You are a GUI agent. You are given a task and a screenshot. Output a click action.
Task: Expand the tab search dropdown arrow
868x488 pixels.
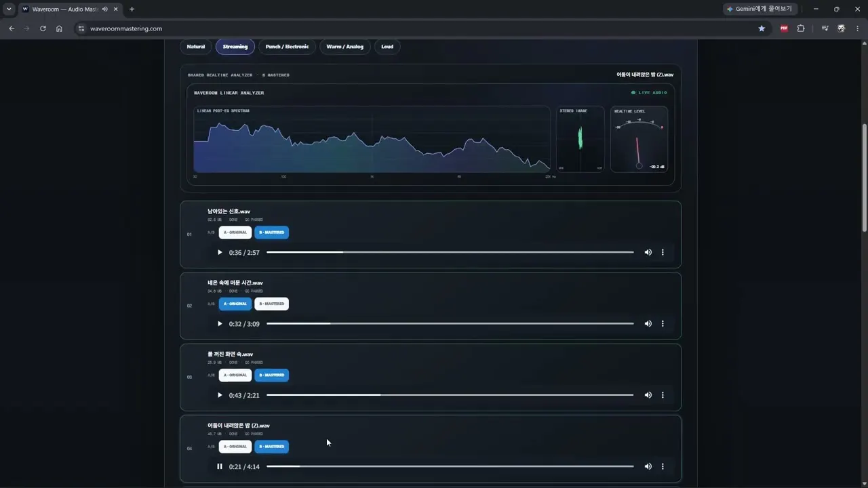(x=9, y=9)
